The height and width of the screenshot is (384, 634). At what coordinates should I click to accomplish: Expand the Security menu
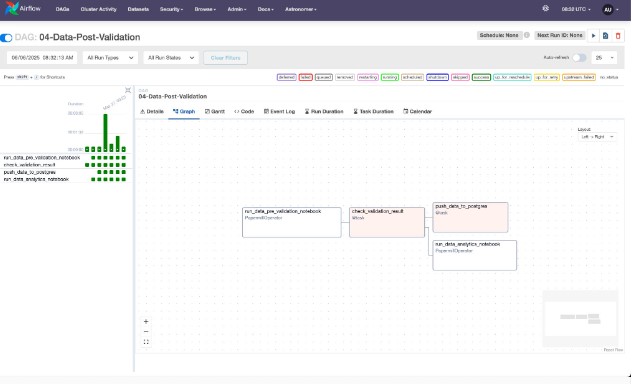coord(171,9)
